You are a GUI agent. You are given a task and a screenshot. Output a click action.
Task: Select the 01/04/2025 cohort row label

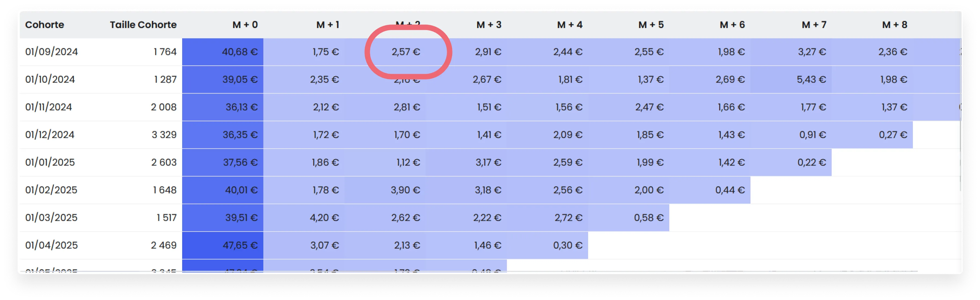pyautogui.click(x=51, y=245)
